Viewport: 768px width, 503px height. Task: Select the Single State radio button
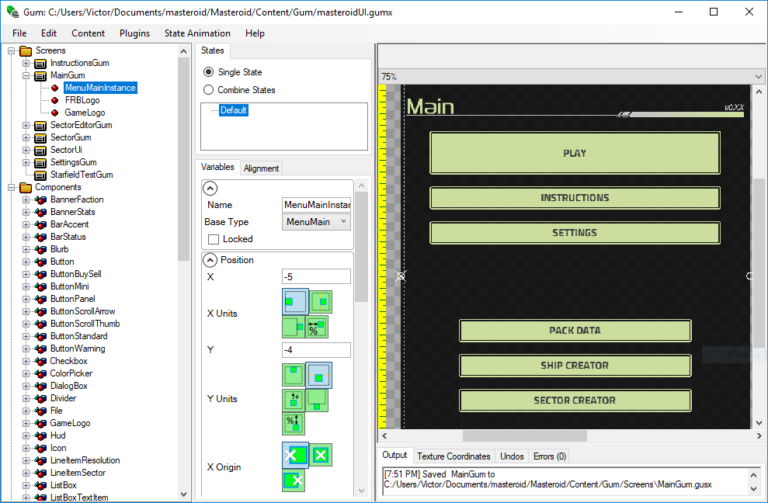(x=208, y=72)
